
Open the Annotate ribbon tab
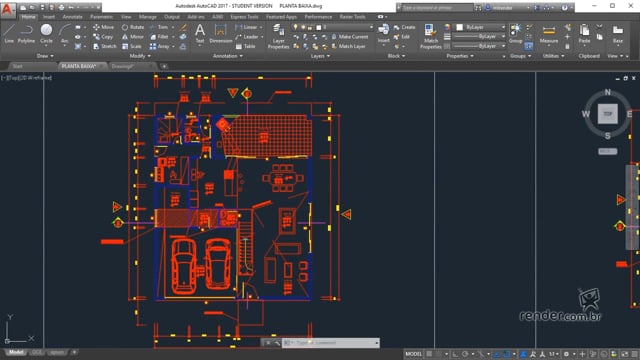72,17
